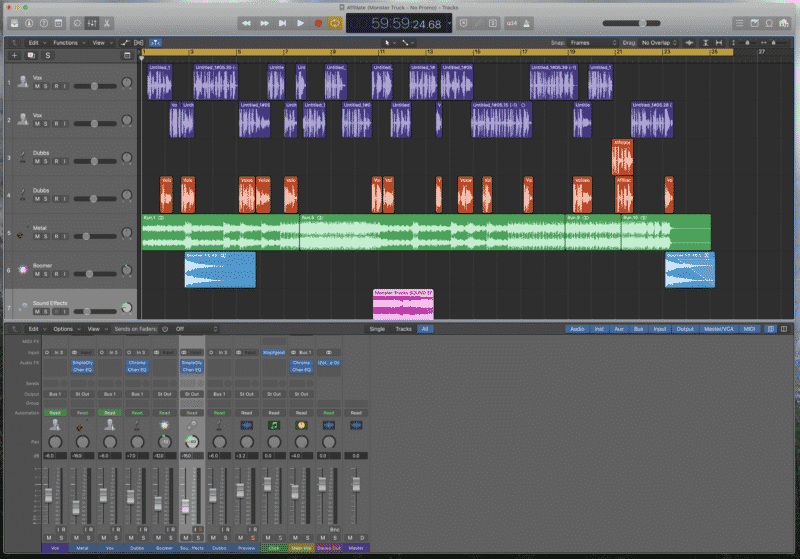Switch mixer to All view
800x559 pixels.
[425, 329]
